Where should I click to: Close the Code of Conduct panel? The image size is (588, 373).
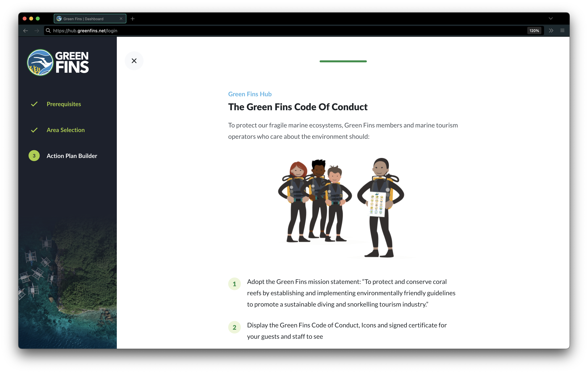pyautogui.click(x=134, y=61)
